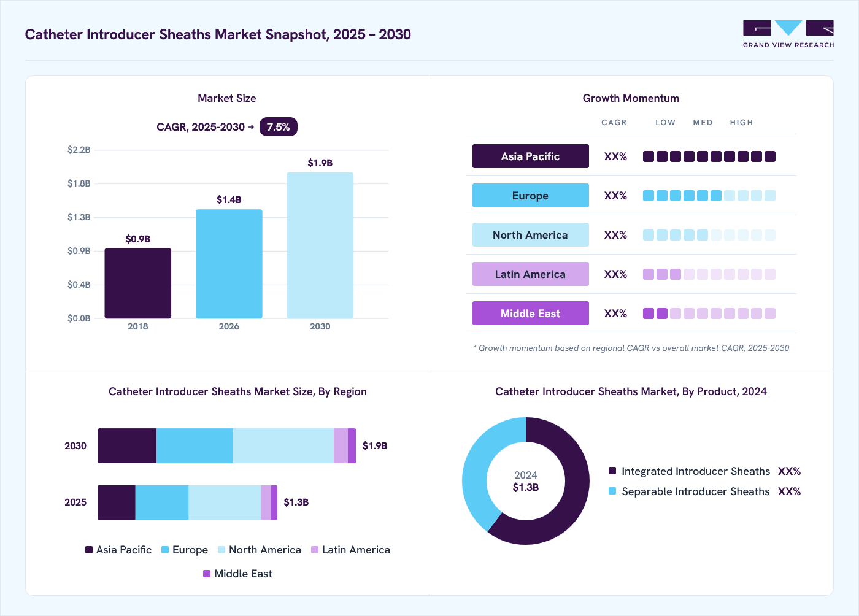Click Integrated Introducer Sheaths legend swatch
859x616 pixels.
(612, 471)
